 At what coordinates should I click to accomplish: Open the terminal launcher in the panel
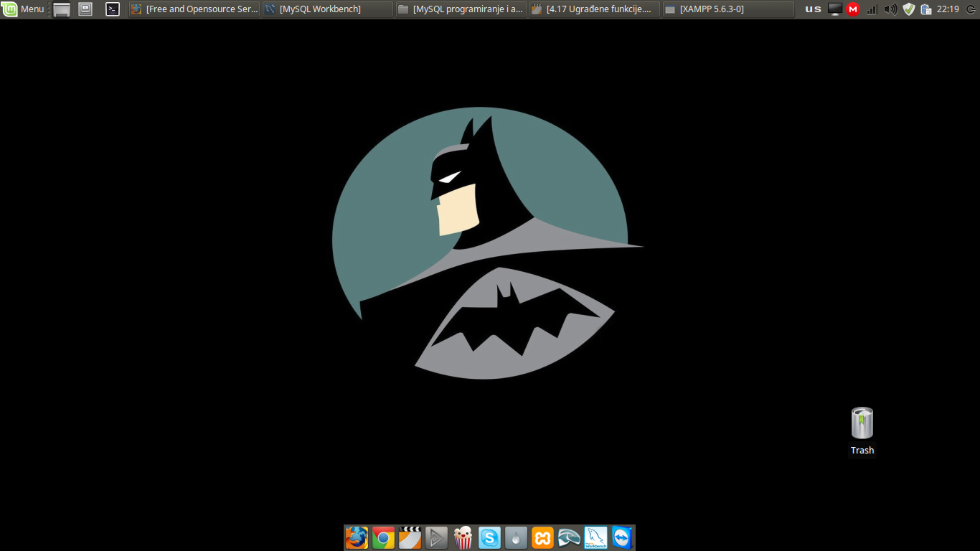tap(113, 9)
